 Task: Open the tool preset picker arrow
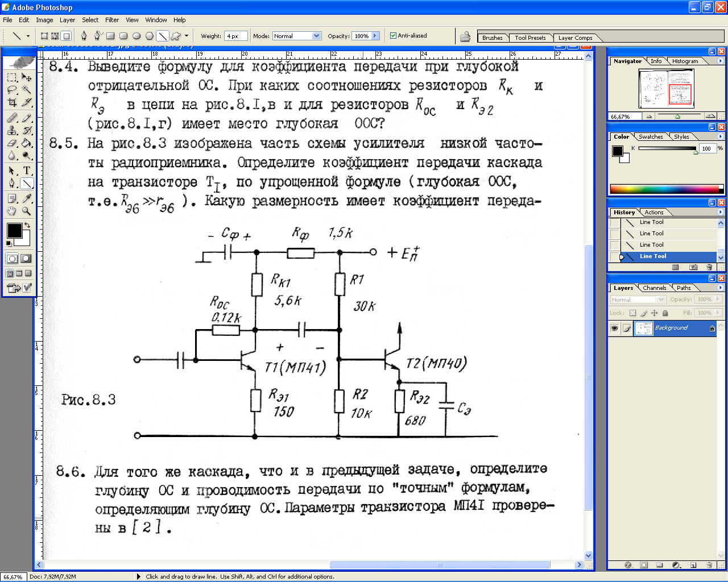pos(28,36)
